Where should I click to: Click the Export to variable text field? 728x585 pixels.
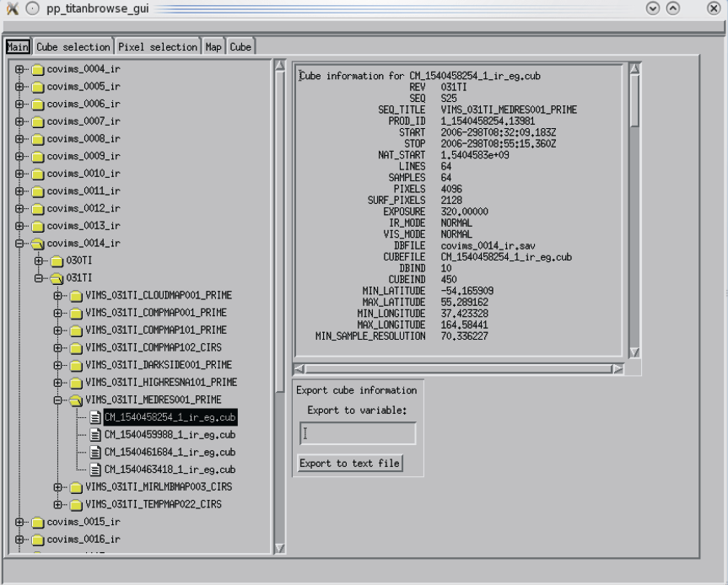tap(358, 433)
